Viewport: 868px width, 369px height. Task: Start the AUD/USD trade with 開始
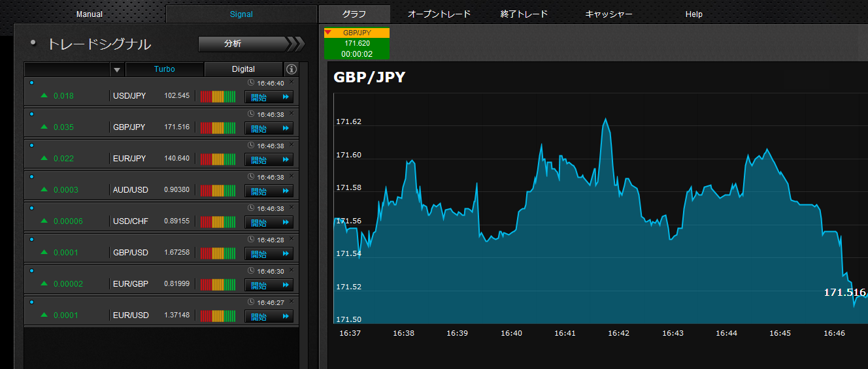[269, 191]
